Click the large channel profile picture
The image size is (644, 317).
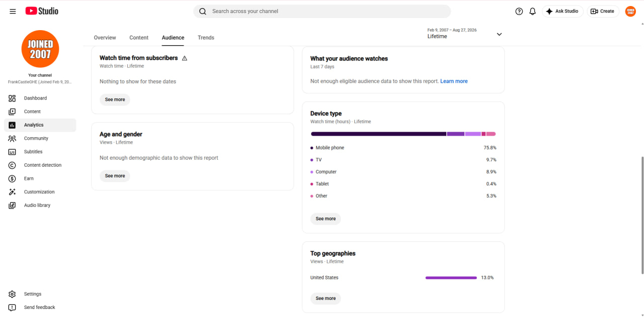point(40,49)
